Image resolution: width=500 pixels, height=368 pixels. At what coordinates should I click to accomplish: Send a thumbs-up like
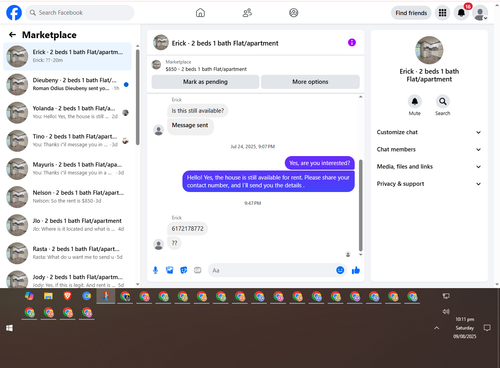pyautogui.click(x=356, y=270)
